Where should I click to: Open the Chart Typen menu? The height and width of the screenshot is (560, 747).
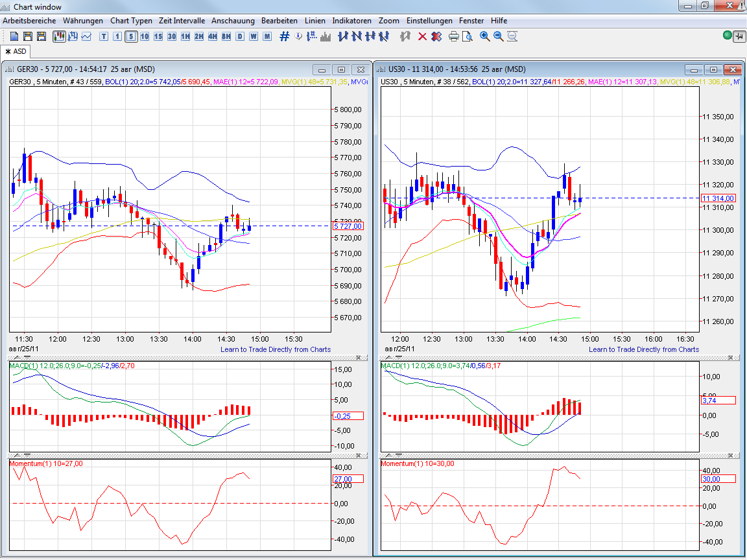[131, 21]
